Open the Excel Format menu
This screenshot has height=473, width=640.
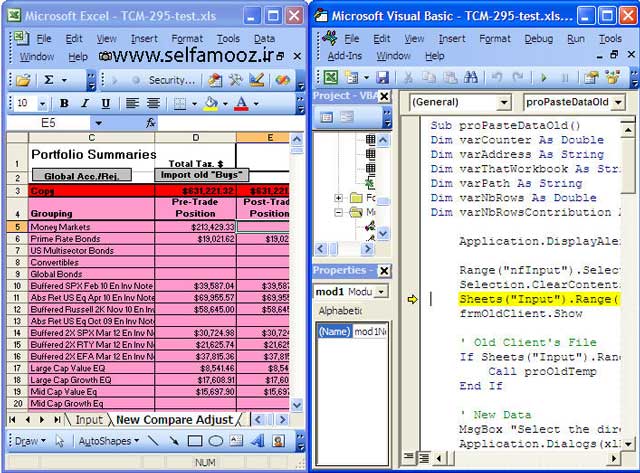(x=187, y=39)
